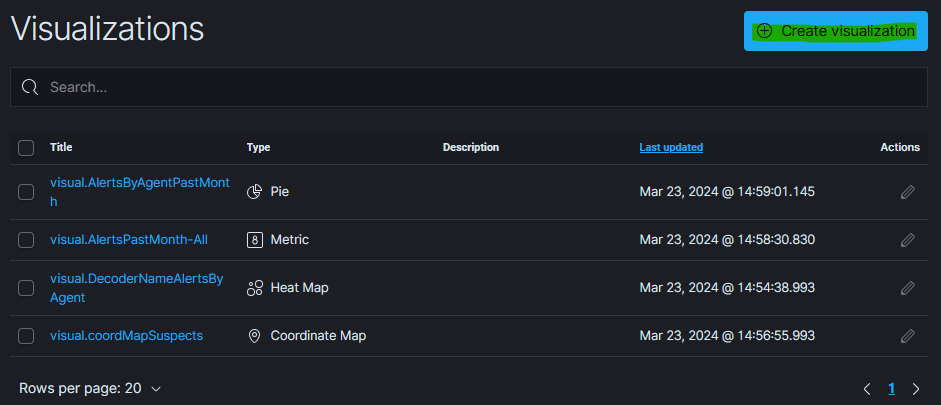Click edit pencil for visual.DecoderNameAlertsByAgent
Image resolution: width=941 pixels, height=405 pixels.
pyautogui.click(x=907, y=288)
